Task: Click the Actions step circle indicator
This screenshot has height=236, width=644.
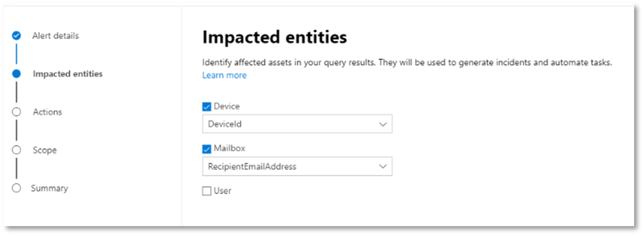Action: coord(17,112)
